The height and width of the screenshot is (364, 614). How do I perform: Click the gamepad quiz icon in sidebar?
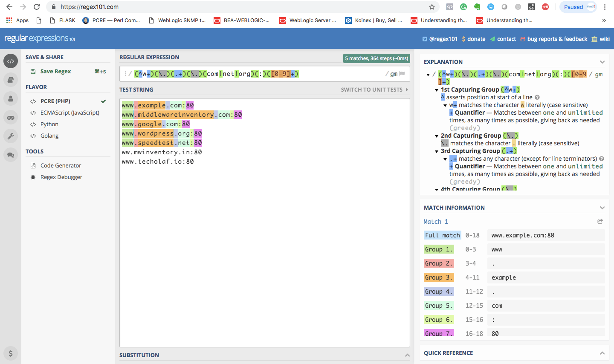coord(11,117)
